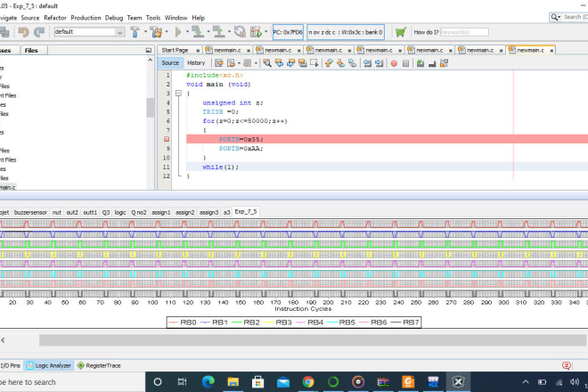This screenshot has width=588, height=392.
Task: Start Debug Project from the toolbar icon
Action: click(256, 32)
